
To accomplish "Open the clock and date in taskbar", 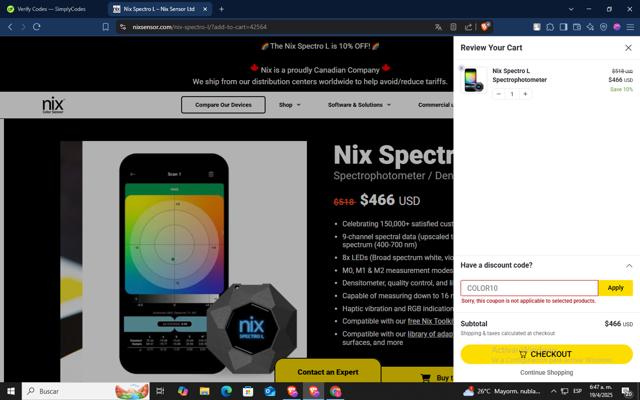I will tap(600, 391).
